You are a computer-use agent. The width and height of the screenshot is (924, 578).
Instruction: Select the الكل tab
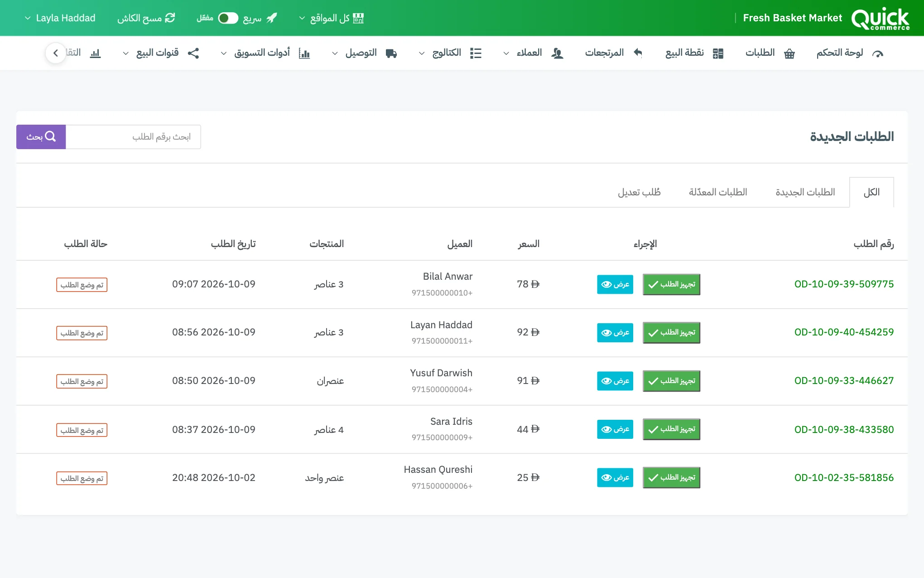click(871, 192)
